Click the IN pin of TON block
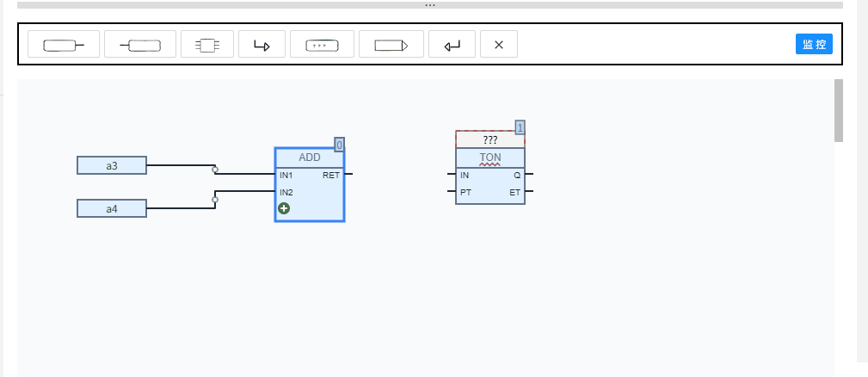Viewport: 868px width, 377px height. pyautogui.click(x=464, y=175)
